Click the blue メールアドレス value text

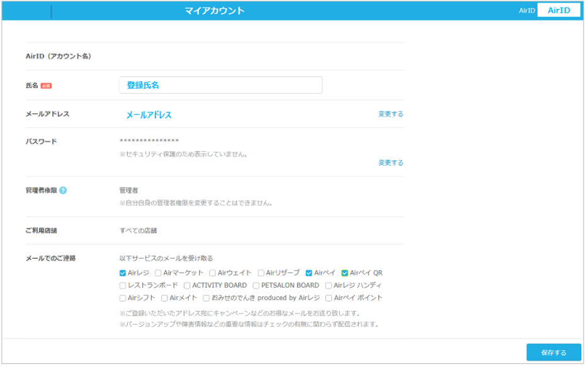(149, 115)
